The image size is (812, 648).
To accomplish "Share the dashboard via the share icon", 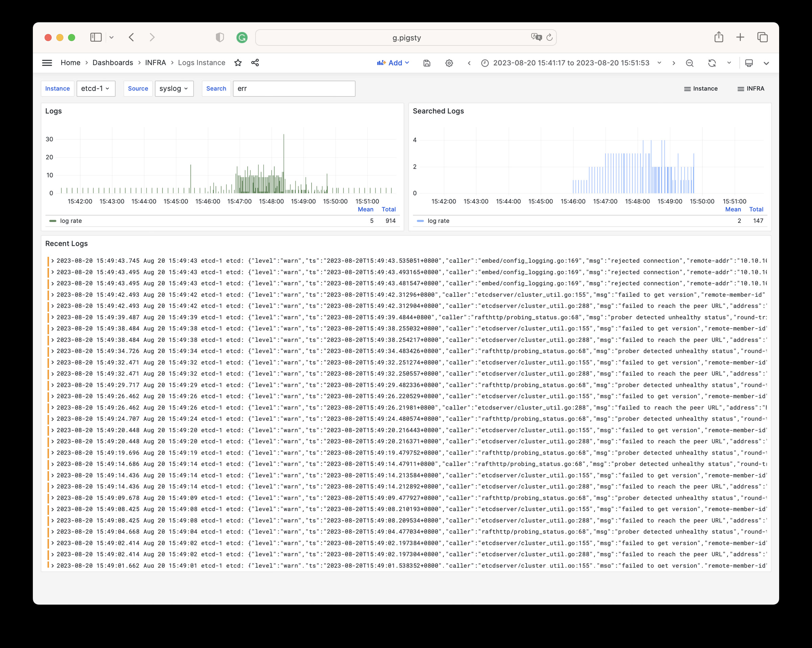I will click(255, 63).
